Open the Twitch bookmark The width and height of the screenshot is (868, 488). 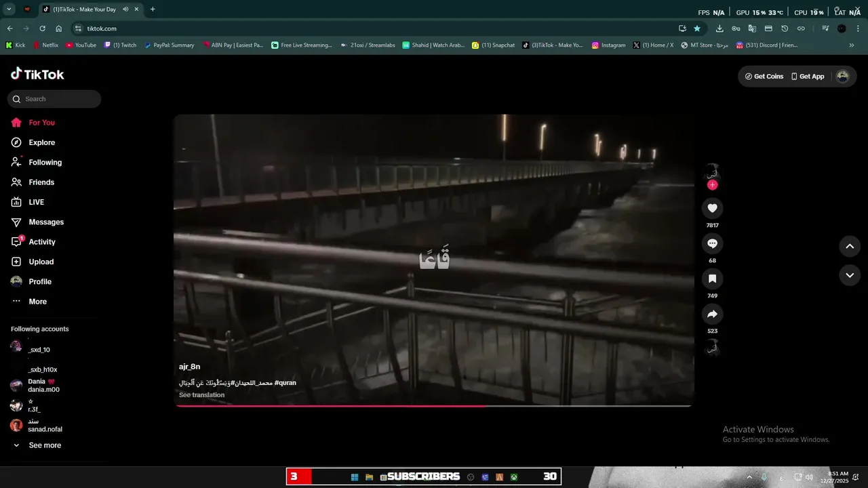pos(120,45)
